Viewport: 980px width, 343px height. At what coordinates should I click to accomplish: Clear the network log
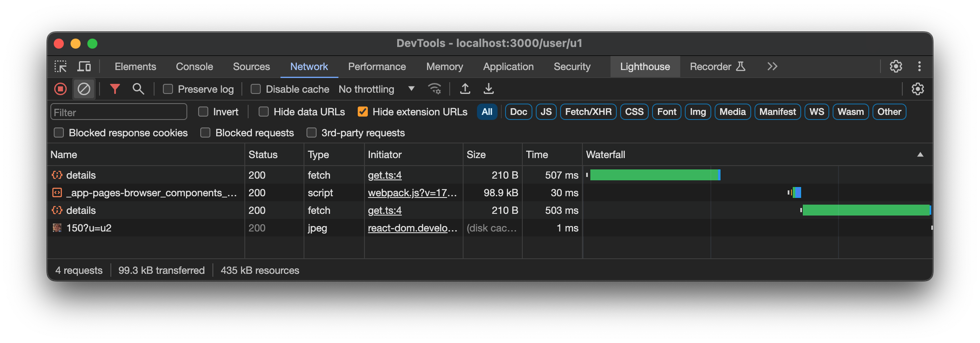pos(84,89)
